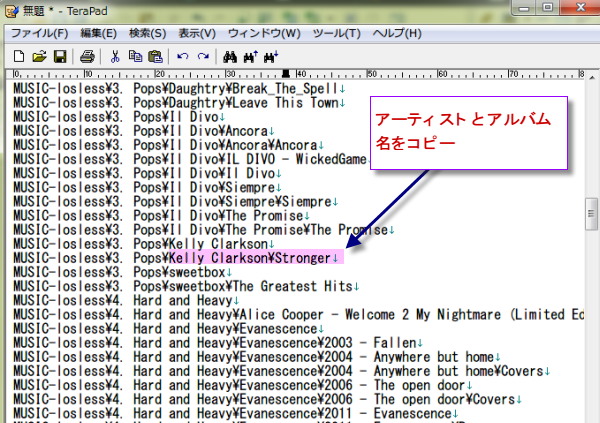Click the Print icon in toolbar
This screenshot has width=600, height=423.
(87, 56)
